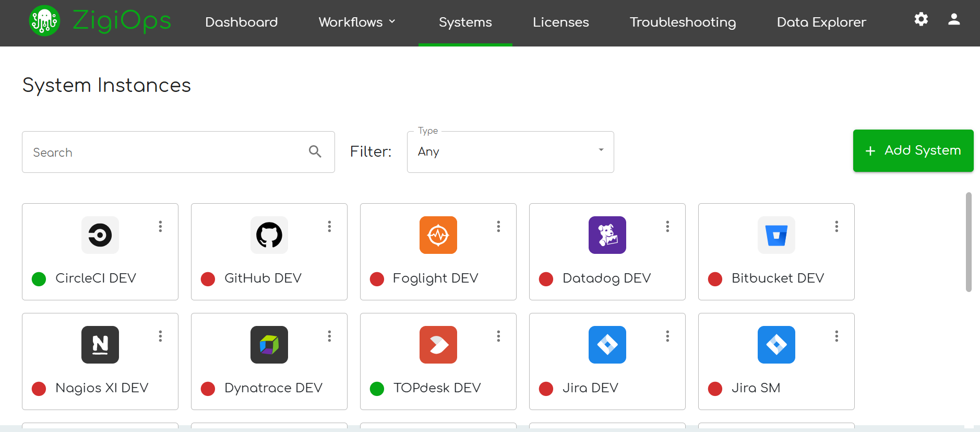Select the Datadog DEV system icon
This screenshot has width=980, height=432.
(x=607, y=235)
